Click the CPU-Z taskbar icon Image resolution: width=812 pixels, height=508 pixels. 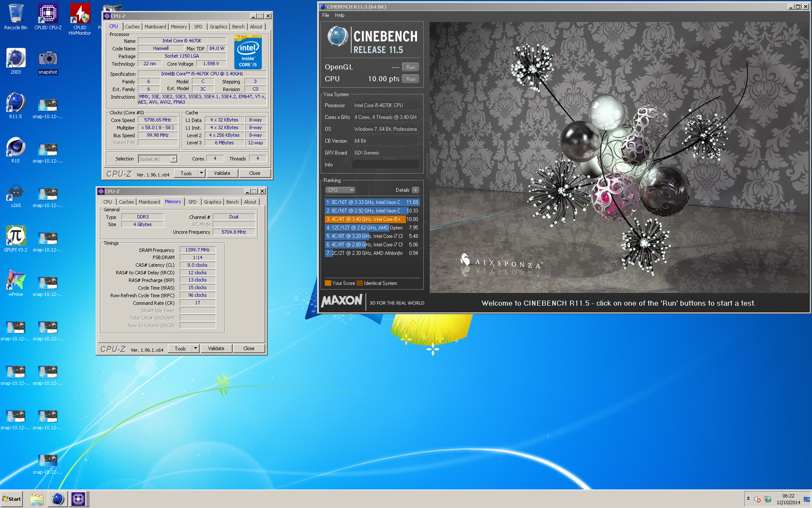click(79, 499)
